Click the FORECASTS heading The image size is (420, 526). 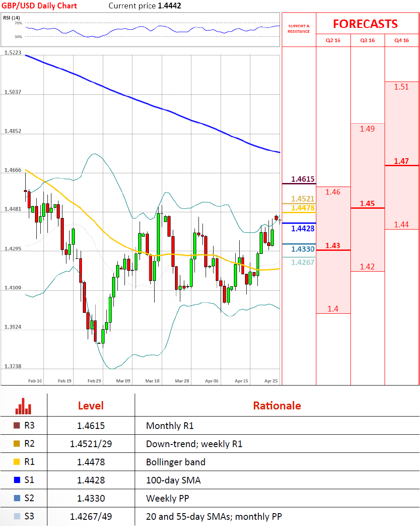366,24
